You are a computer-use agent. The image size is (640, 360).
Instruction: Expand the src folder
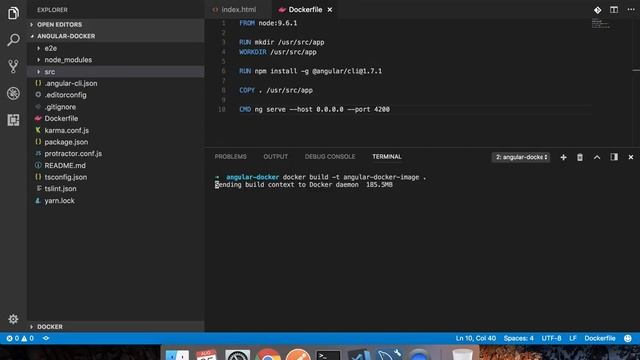pyautogui.click(x=116, y=72)
